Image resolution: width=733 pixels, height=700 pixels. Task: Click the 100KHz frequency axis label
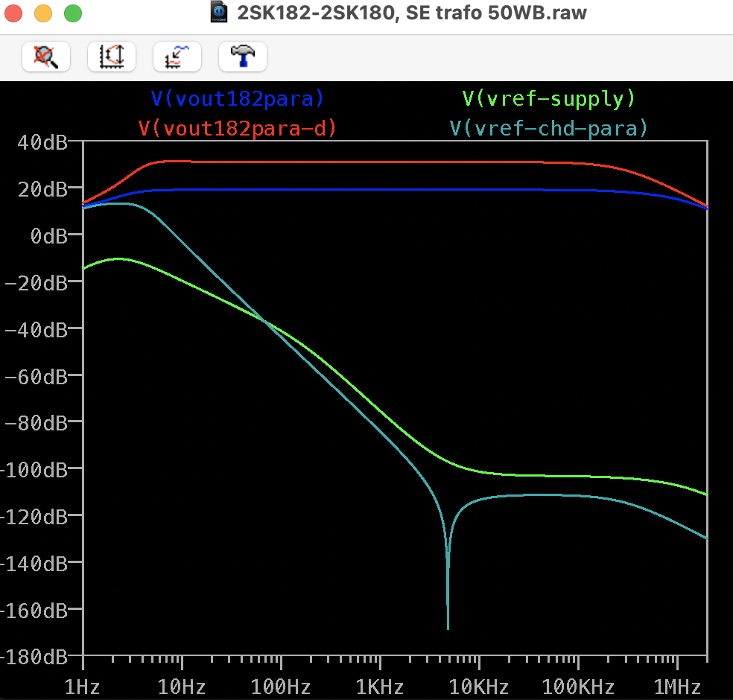pyautogui.click(x=578, y=687)
